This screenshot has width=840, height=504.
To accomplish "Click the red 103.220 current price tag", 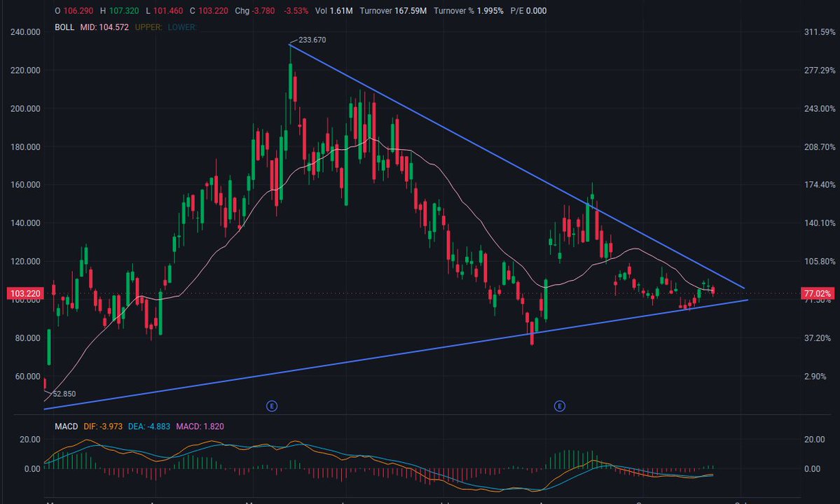I will (25, 293).
